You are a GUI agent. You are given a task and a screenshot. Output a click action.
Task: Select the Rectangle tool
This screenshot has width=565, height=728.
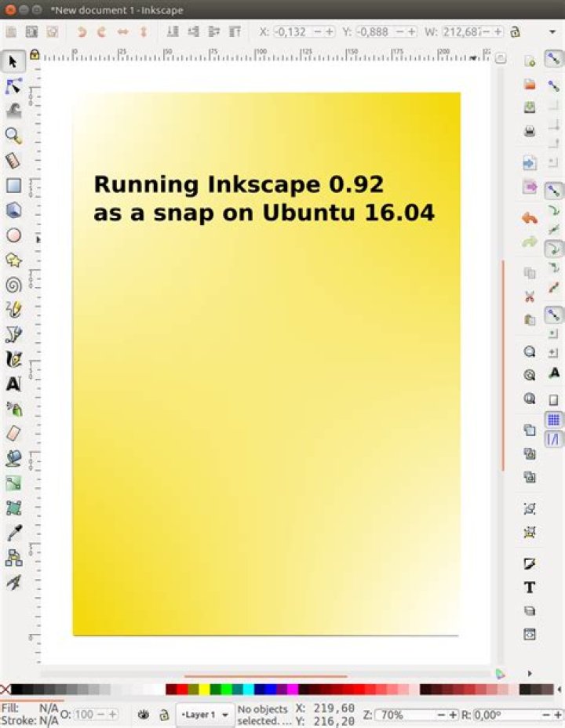[x=13, y=185]
